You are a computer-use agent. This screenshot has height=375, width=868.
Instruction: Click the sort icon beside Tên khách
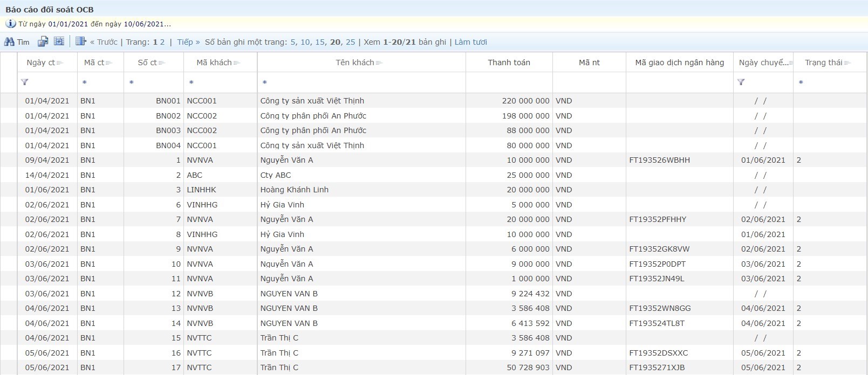[x=379, y=63]
